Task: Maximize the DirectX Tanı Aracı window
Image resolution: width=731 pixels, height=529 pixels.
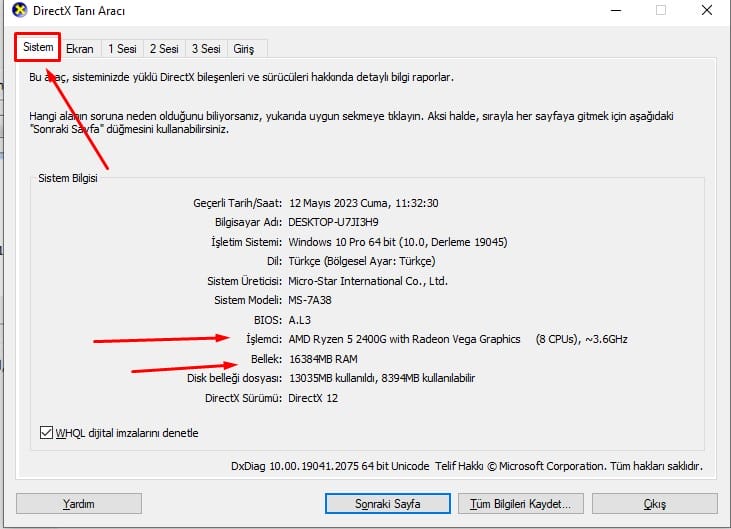Action: [x=660, y=10]
